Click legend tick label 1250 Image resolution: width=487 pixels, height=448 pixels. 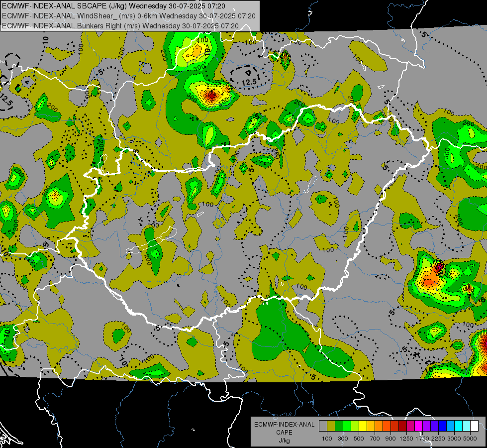click(x=406, y=439)
